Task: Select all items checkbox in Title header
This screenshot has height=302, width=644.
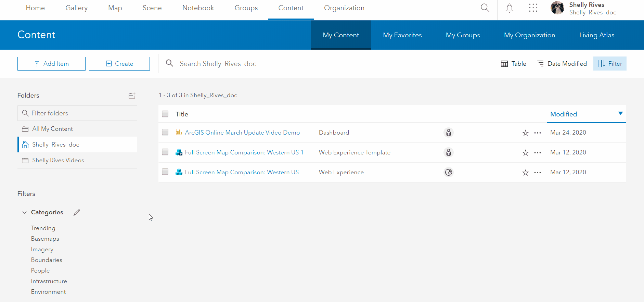Action: [165, 114]
